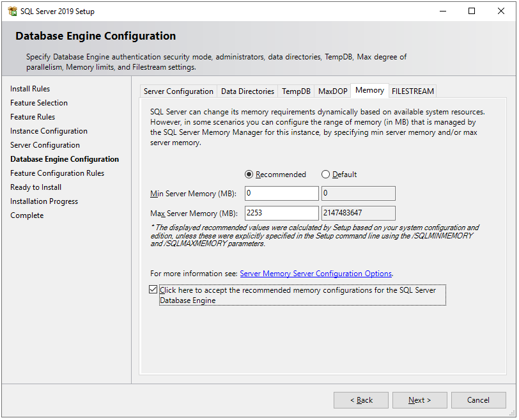This screenshot has height=420, width=519.
Task: Click Feature Rules in the step list
Action: [x=33, y=117]
